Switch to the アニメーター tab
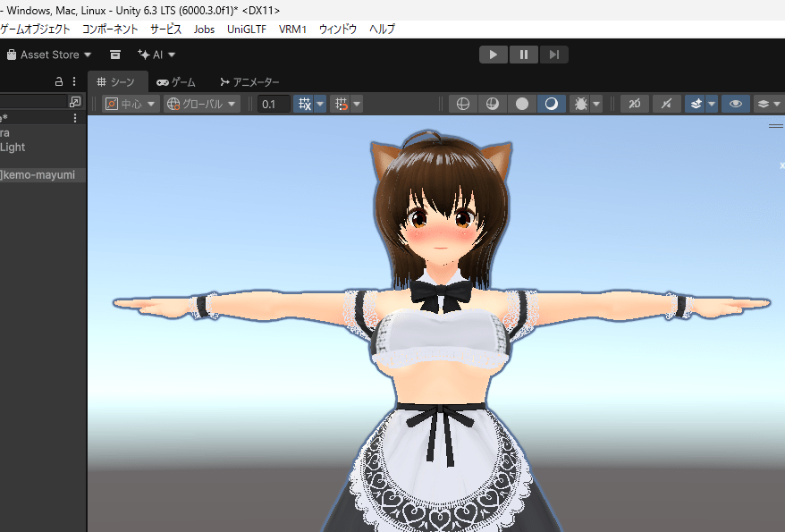This screenshot has width=785, height=532. click(249, 82)
